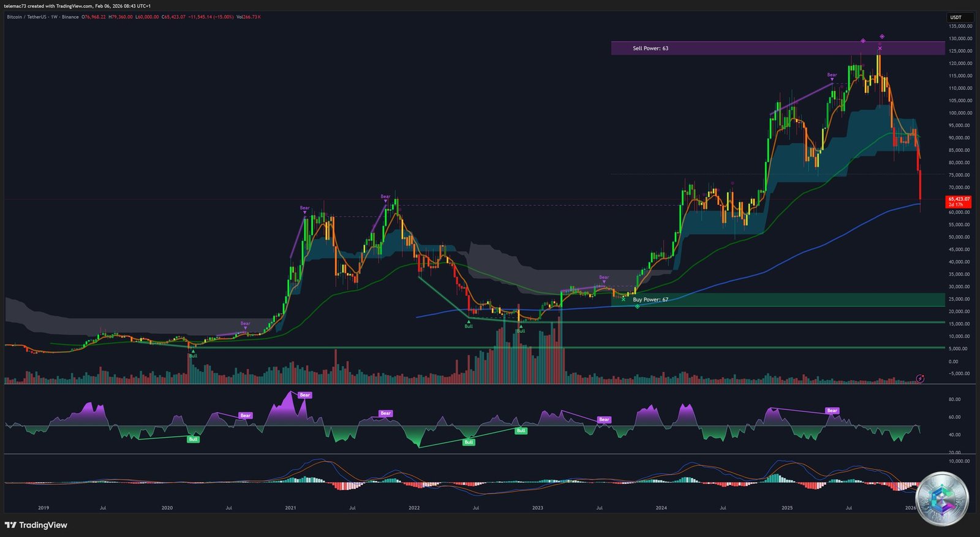Click the red 65,423.07 current price label
This screenshot has height=537, width=980.
tap(959, 202)
